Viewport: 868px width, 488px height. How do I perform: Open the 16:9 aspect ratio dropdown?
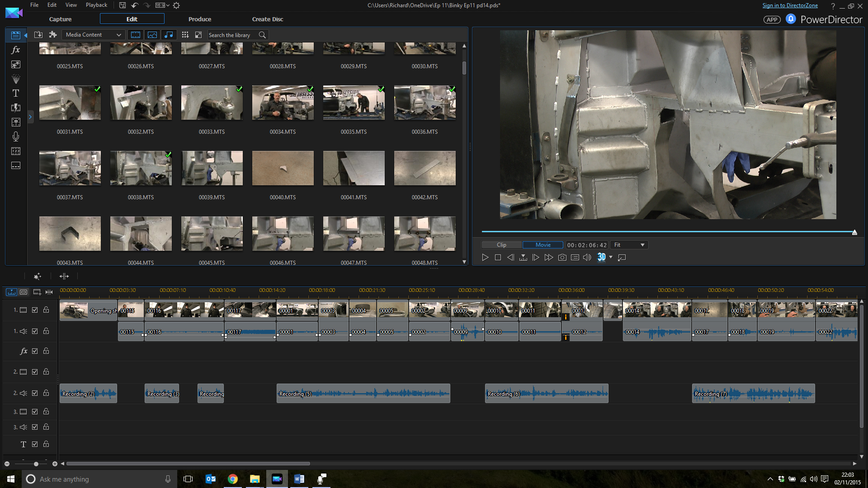[x=162, y=5]
